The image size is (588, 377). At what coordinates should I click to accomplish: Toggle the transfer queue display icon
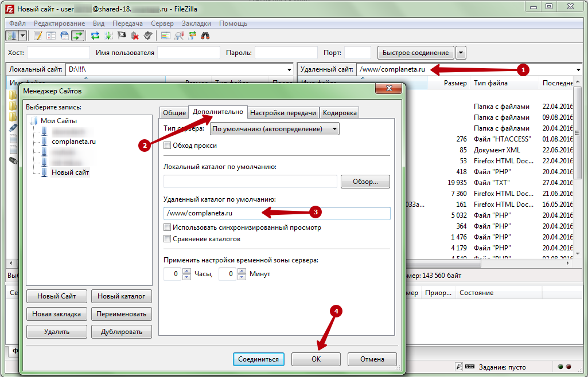pos(77,36)
